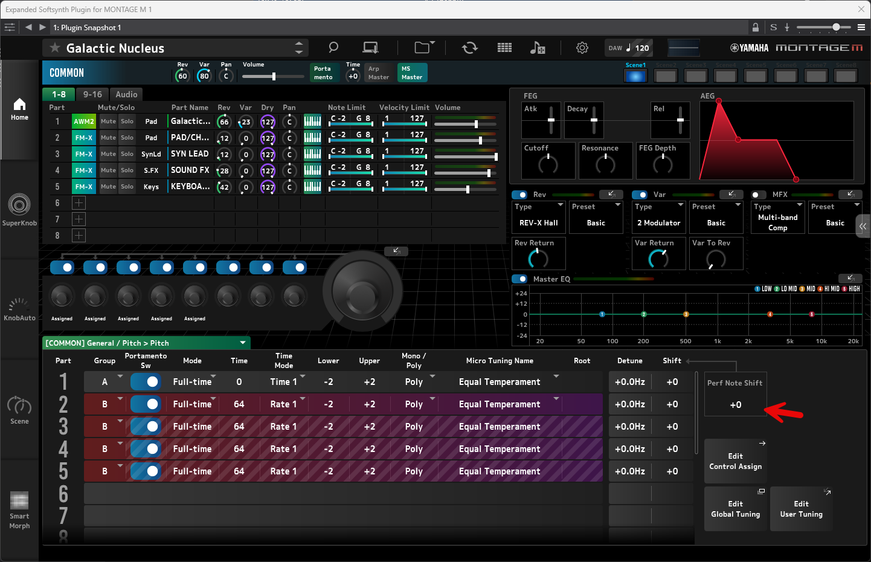
Task: Add a part in empty slot 6
Action: 78,202
